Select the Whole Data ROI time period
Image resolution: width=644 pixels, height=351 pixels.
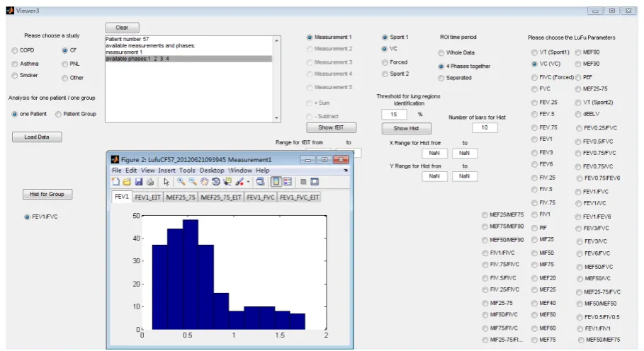point(441,53)
